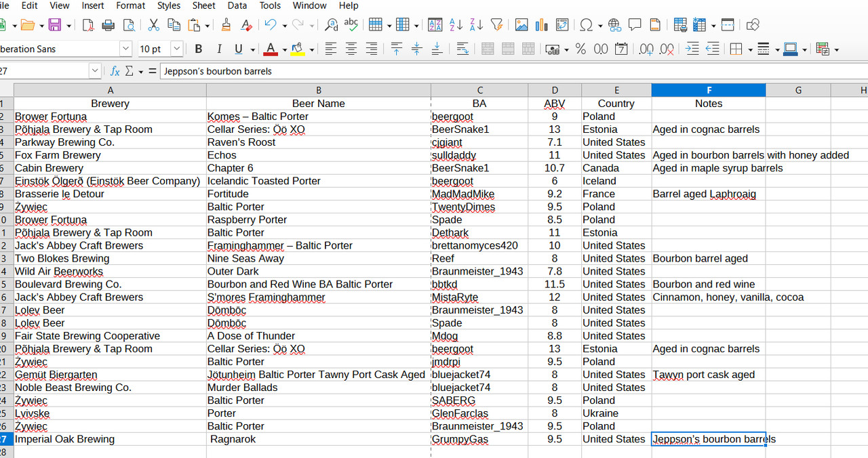
Task: Open the Name Box dropdown
Action: (x=94, y=71)
